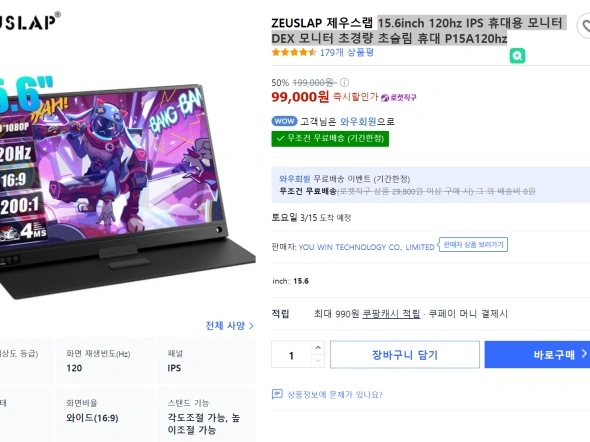The width and height of the screenshot is (590, 442).
Task: Open the price info circle icon
Action: (344, 82)
